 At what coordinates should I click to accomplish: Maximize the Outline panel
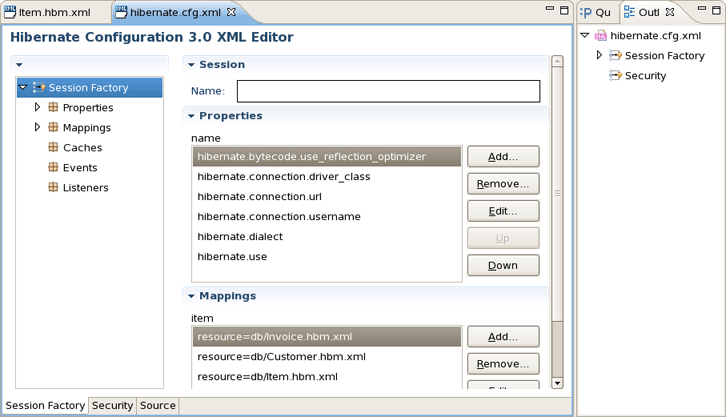716,10
